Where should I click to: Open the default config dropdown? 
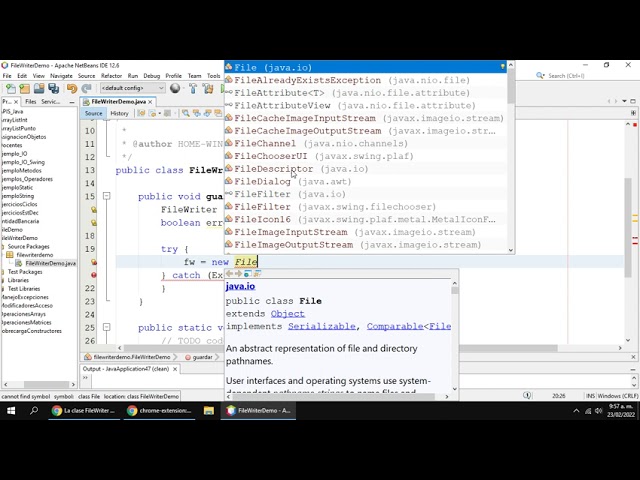pyautogui.click(x=133, y=88)
